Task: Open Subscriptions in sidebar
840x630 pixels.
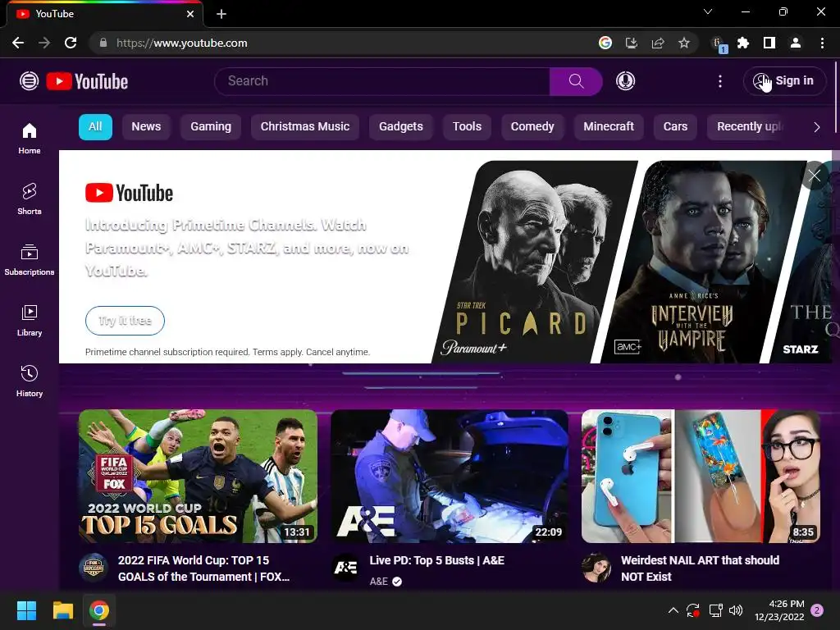Action: pos(30,260)
